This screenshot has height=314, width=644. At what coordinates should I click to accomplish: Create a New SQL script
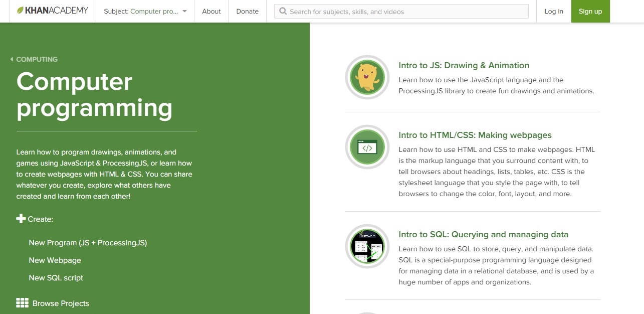pyautogui.click(x=56, y=278)
